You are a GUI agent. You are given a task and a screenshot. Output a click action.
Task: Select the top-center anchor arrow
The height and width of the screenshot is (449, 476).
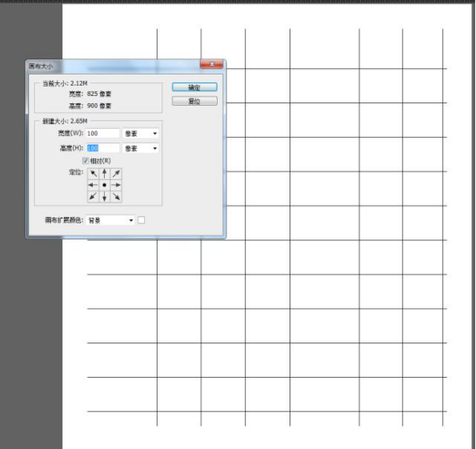(x=105, y=174)
